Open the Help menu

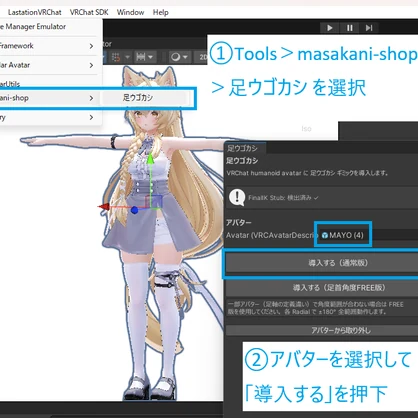tap(161, 12)
